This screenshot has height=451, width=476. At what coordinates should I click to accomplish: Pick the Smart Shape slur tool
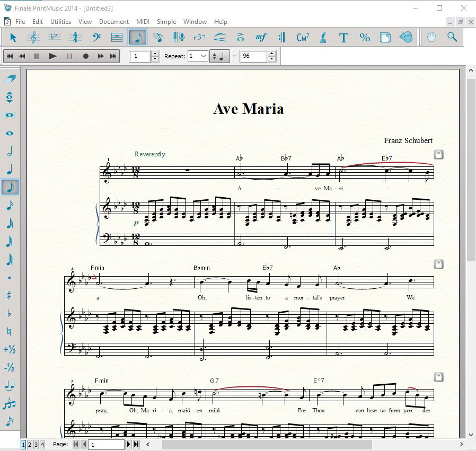[220, 37]
